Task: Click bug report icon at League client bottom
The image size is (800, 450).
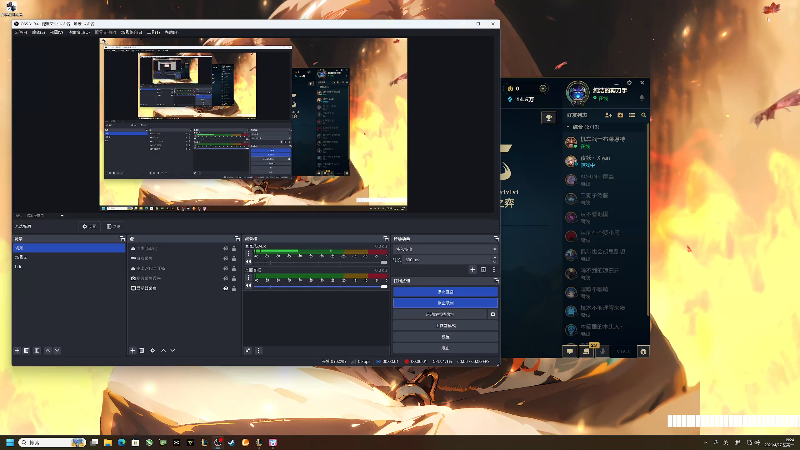Action: (643, 351)
